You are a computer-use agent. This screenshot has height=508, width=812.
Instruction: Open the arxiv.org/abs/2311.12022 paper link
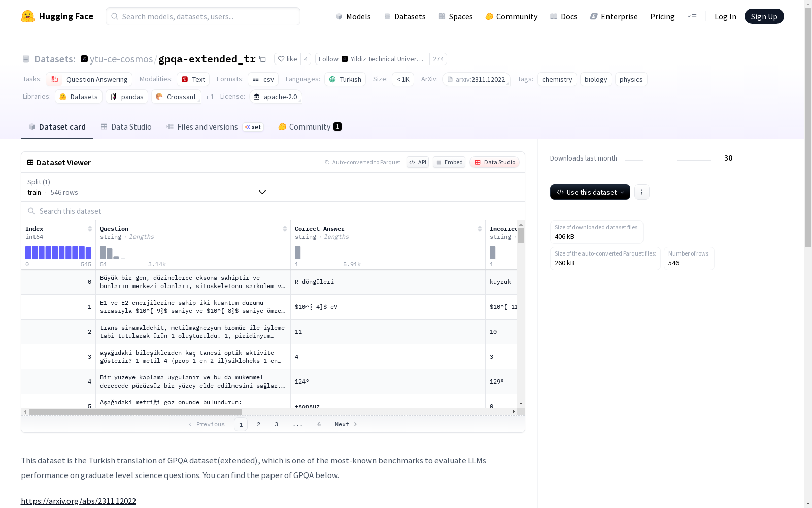[78, 501]
